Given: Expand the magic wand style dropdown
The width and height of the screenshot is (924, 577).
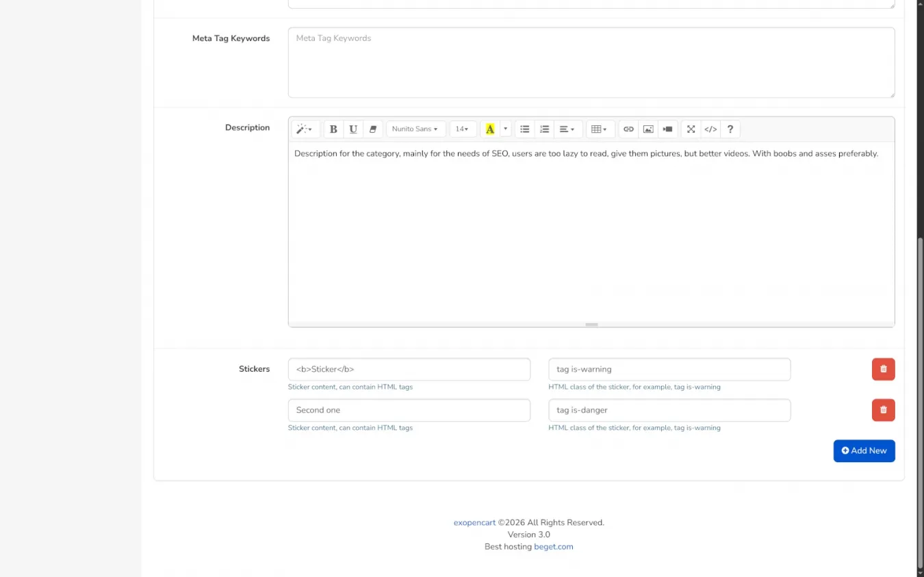Looking at the screenshot, I should pos(305,129).
